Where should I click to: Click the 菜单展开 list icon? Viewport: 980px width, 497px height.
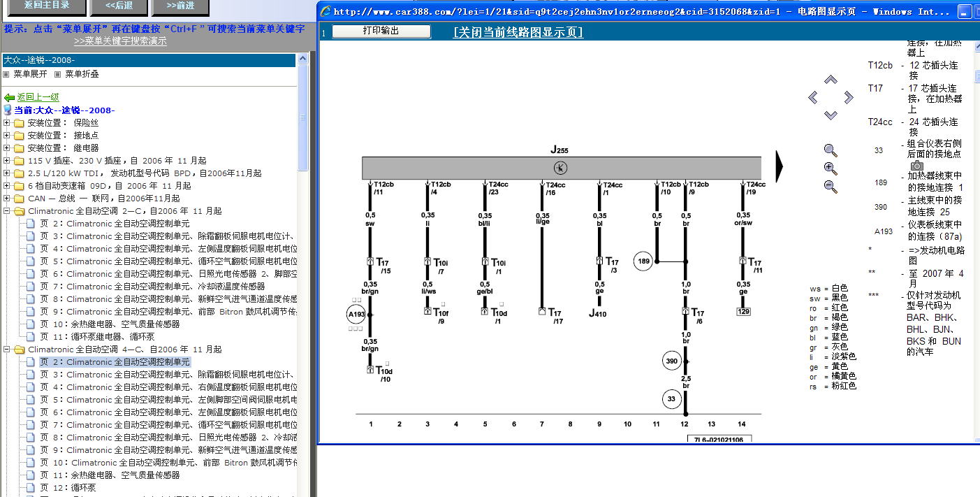(x=6, y=73)
